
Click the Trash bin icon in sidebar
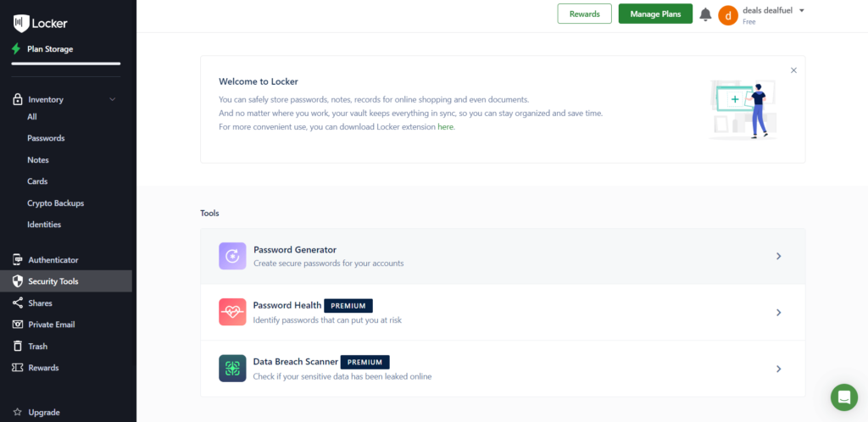point(17,346)
